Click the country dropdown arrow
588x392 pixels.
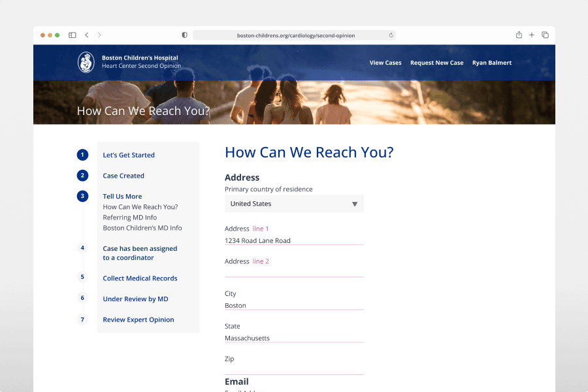point(355,204)
